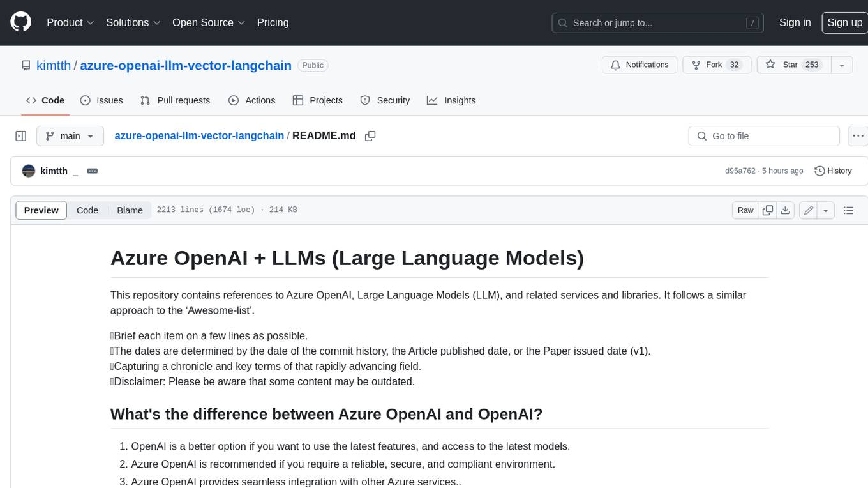Image resolution: width=868 pixels, height=488 pixels.
Task: Click the Public repository badge
Action: (313, 65)
